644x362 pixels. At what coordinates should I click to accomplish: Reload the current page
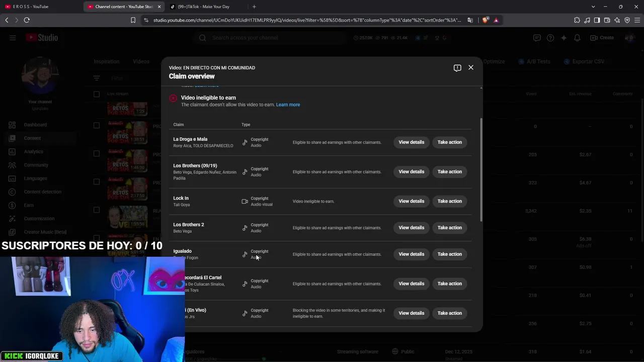pos(27,20)
